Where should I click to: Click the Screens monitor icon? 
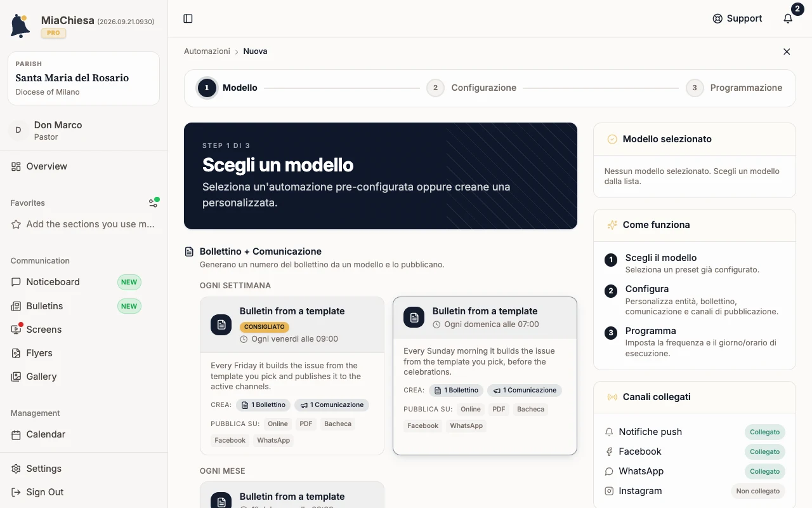coord(16,330)
